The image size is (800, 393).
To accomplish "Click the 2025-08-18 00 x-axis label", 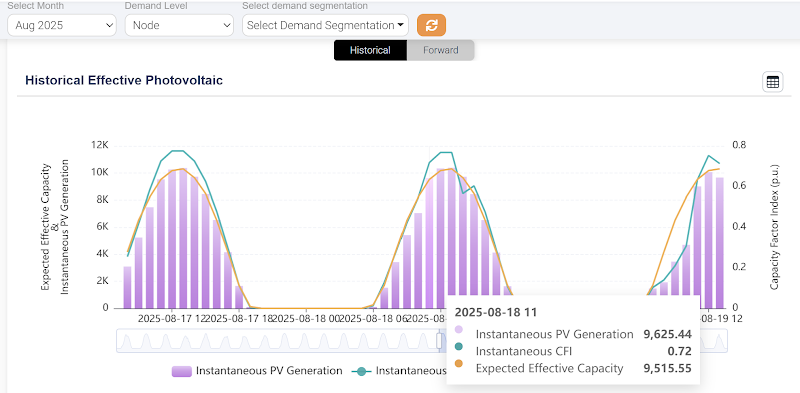I will (306, 319).
